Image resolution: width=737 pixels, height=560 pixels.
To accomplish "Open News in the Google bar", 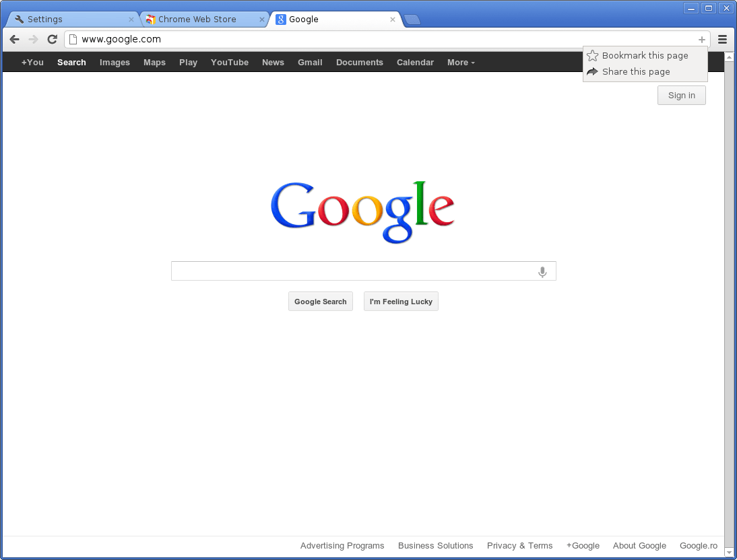I will coord(273,63).
